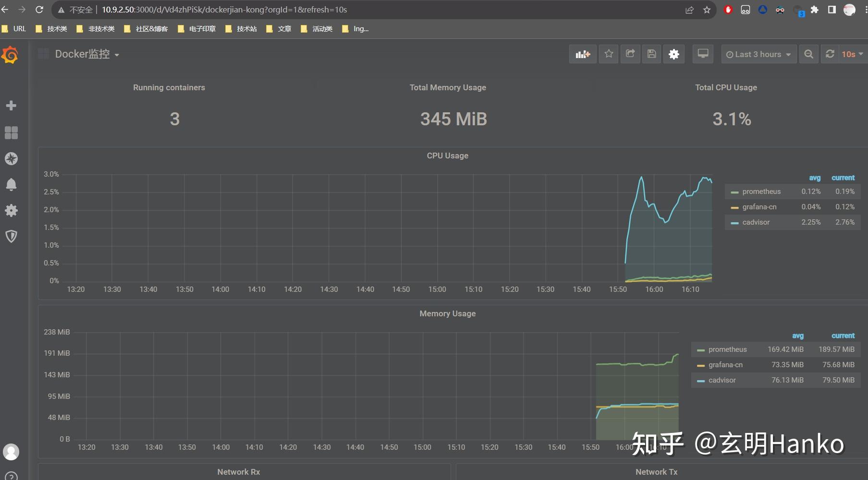Click the blue triangle extension icon
868x480 pixels.
763,10
